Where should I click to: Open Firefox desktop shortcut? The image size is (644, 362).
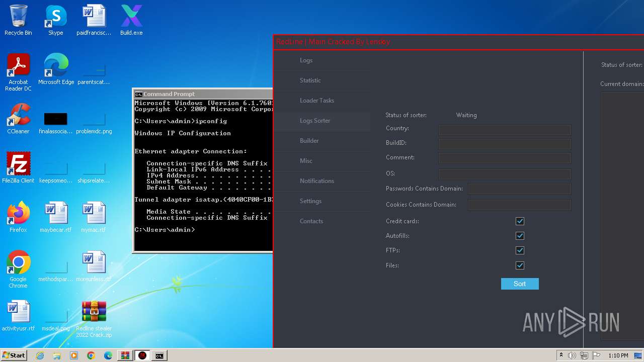coord(18,217)
